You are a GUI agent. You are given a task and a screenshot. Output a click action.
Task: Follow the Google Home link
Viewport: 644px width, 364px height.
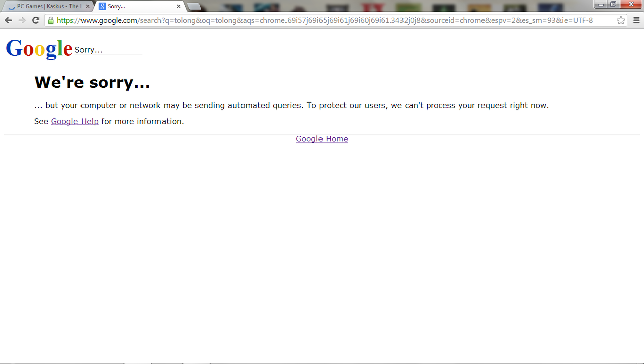point(322,139)
